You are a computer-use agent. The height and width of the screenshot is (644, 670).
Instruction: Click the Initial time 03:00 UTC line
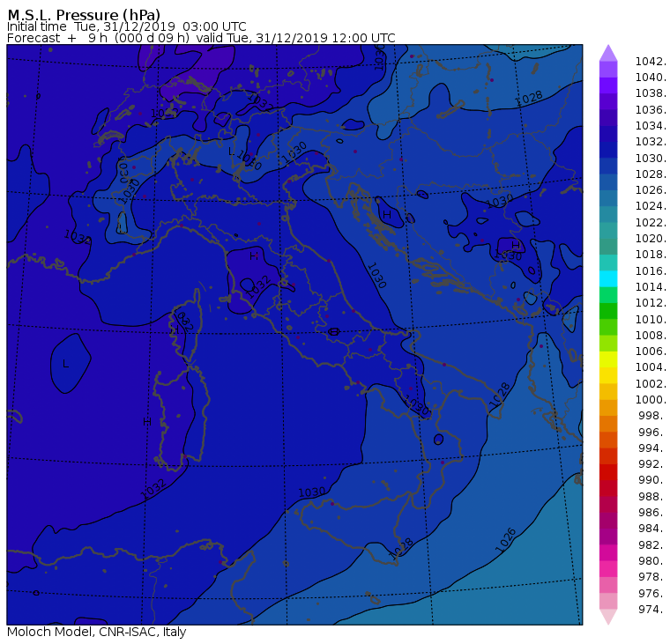(x=126, y=26)
